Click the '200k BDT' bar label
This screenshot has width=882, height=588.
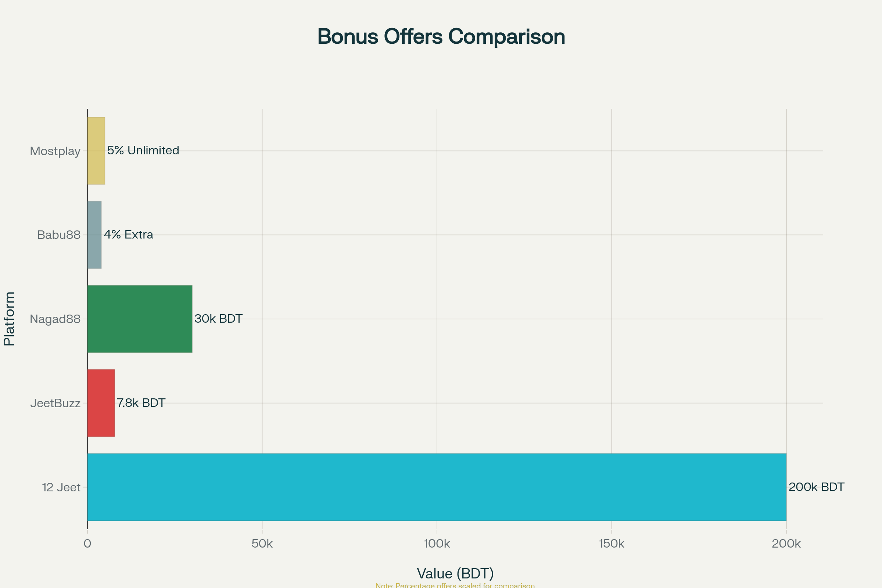[816, 487]
